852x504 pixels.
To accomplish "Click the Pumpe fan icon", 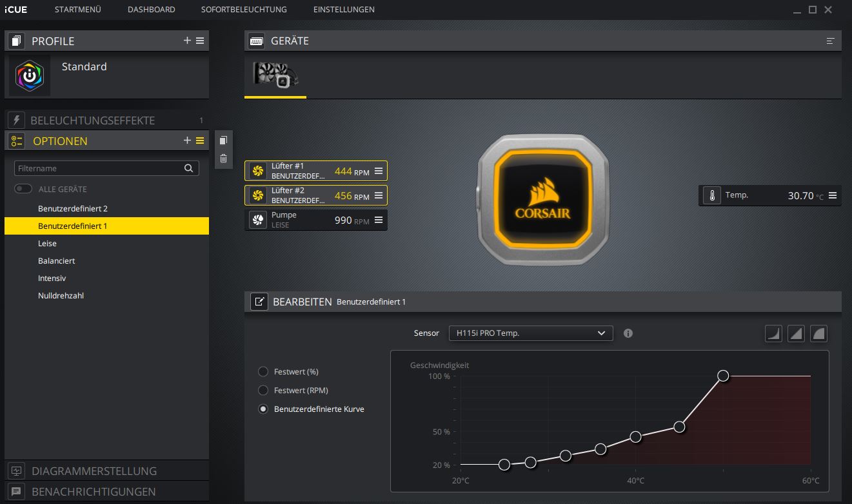I will click(258, 220).
